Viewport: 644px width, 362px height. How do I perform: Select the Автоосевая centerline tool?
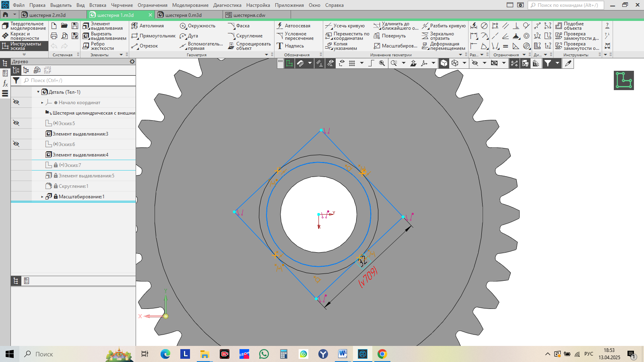[293, 26]
